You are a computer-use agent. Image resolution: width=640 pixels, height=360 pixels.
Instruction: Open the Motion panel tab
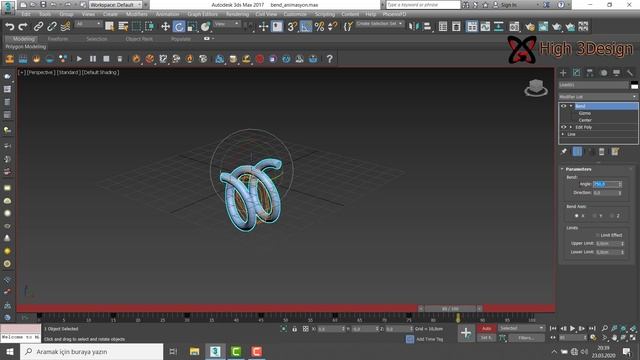coord(603,73)
